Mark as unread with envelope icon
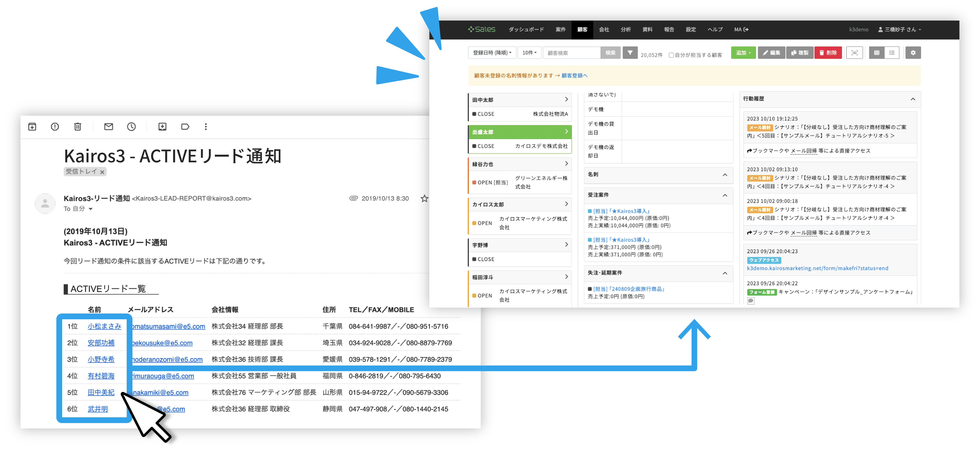 point(109,127)
